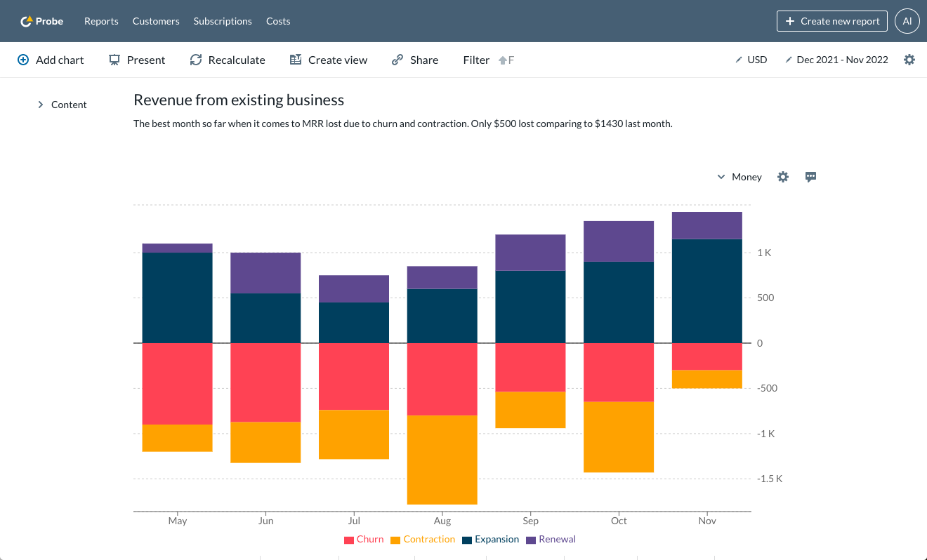Open chart comments speech bubble icon
The image size is (927, 560).
[810, 177]
